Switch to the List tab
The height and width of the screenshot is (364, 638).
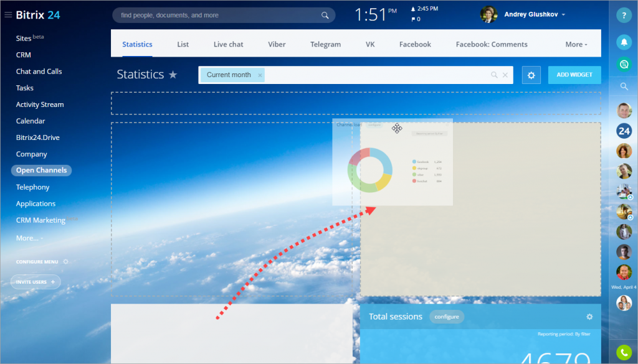point(183,44)
